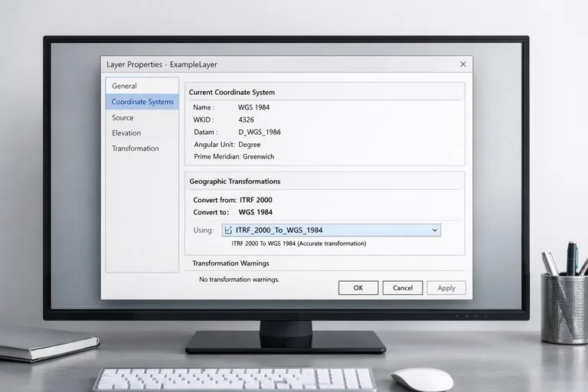Open the Using transformation dropdown
This screenshot has height=392, width=588.
pyautogui.click(x=331, y=230)
